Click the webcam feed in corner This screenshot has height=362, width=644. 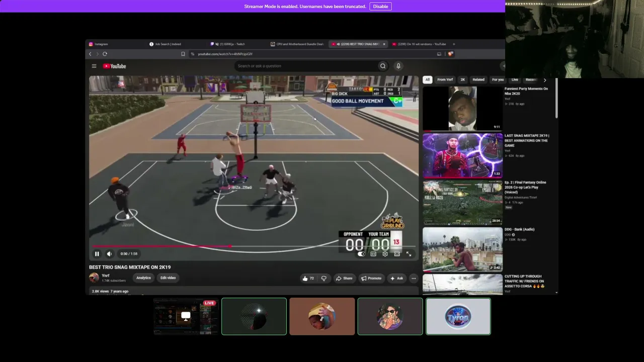(575, 39)
